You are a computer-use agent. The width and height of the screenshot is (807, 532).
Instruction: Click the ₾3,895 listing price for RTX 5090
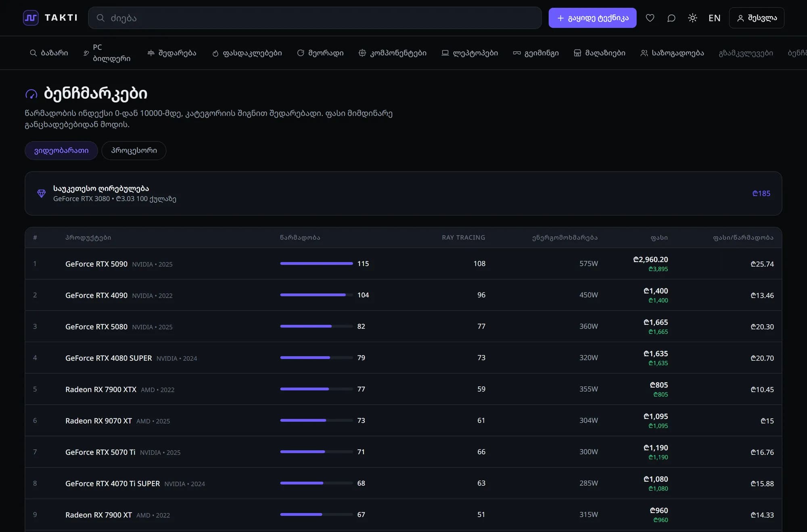(658, 269)
